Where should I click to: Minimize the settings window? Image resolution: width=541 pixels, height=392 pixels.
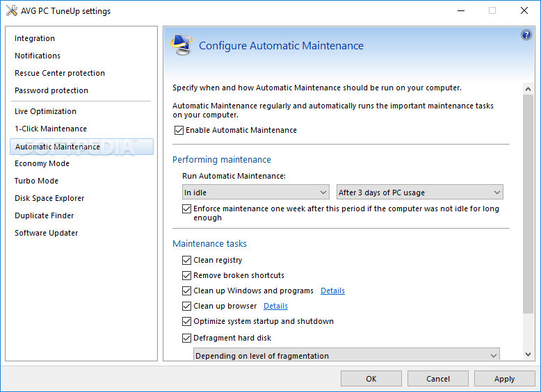pos(461,10)
